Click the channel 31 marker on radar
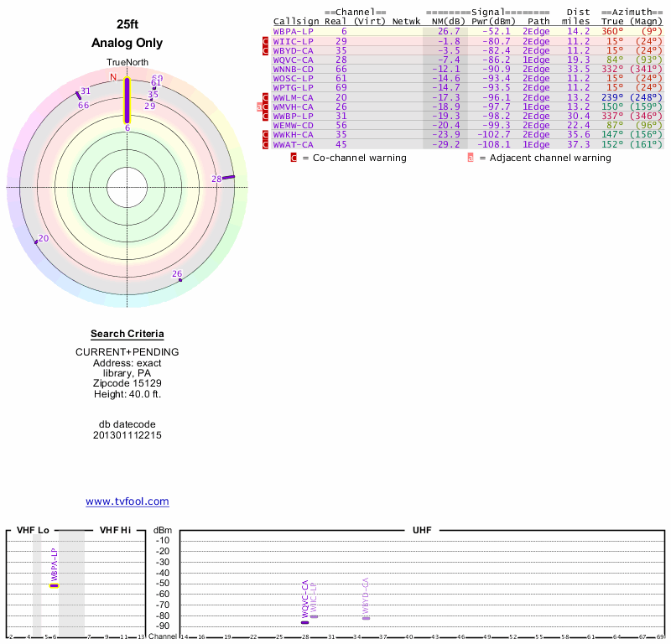 [79, 94]
